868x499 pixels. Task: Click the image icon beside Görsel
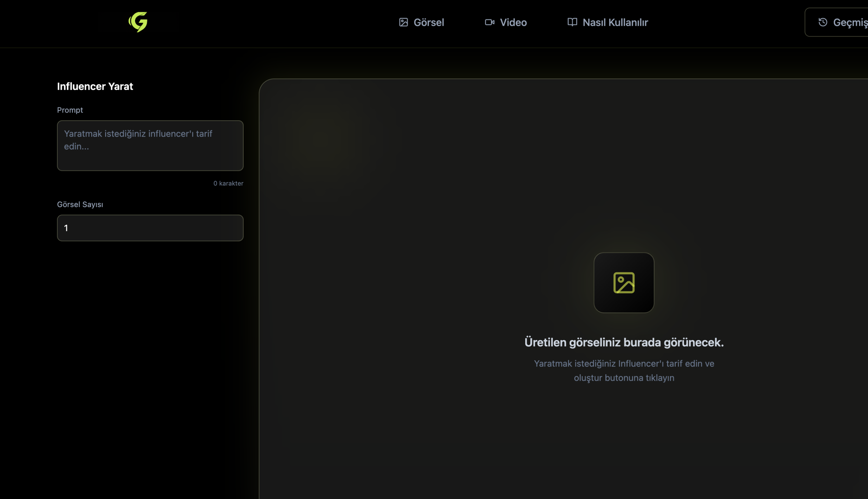click(403, 22)
